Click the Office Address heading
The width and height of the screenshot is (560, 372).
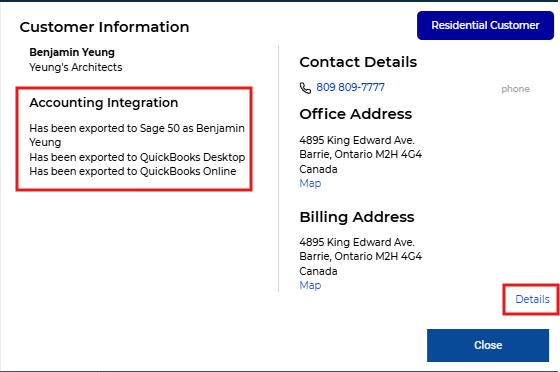355,114
